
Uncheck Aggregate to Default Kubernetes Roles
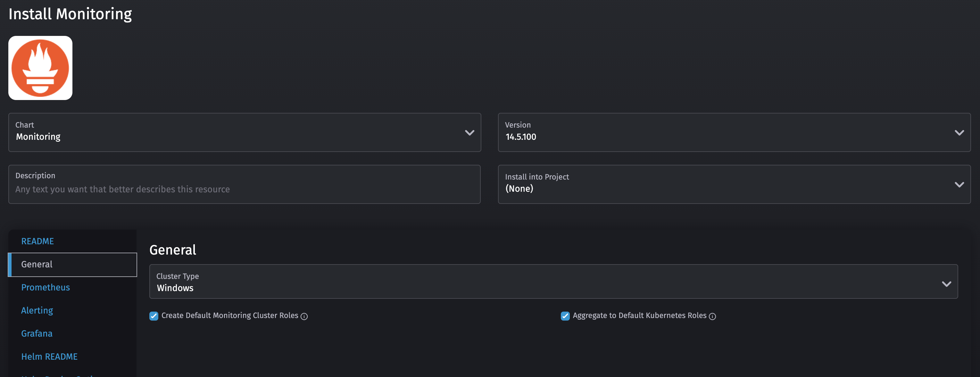tap(565, 315)
